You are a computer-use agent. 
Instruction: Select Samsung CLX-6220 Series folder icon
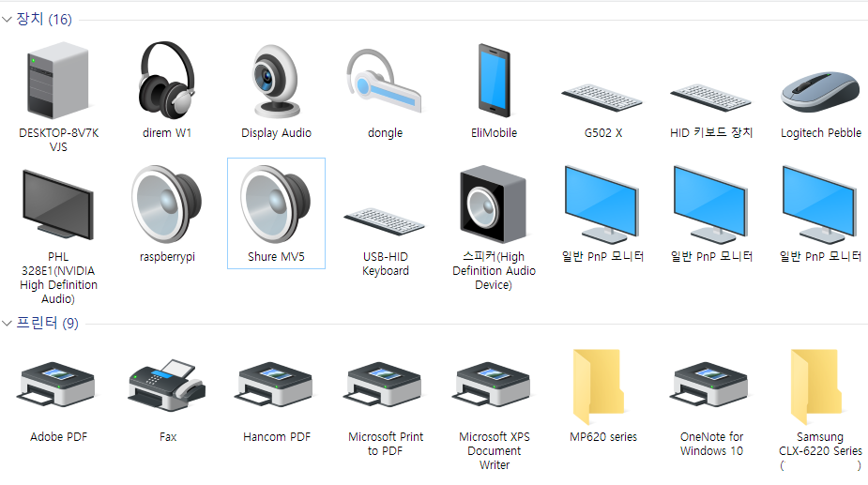coord(817,386)
